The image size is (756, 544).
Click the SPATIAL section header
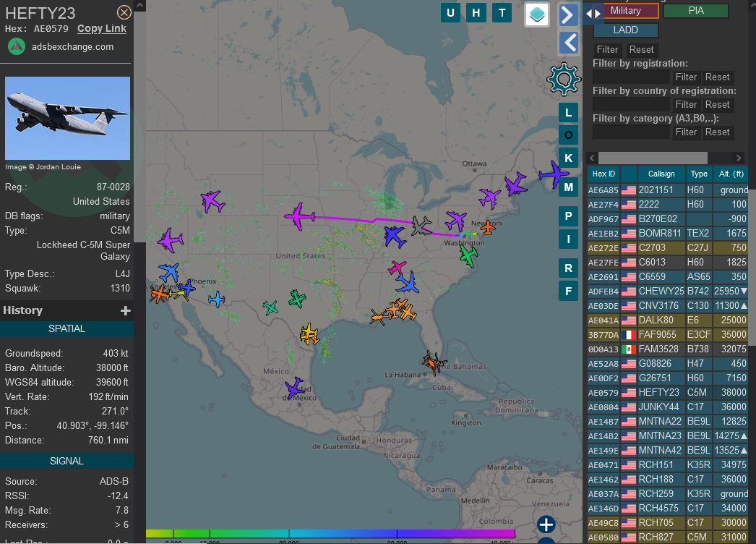pos(66,328)
